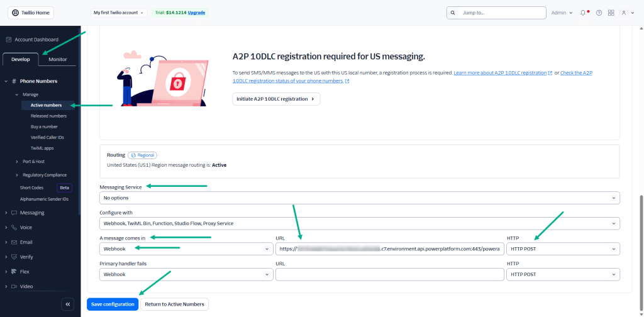Collapse the sidebar with double-chevron button
This screenshot has width=644, height=317.
[x=67, y=304]
